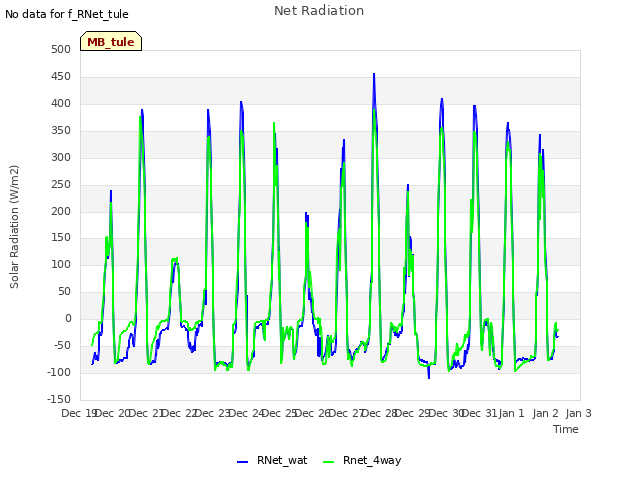Click the Jan 1 x-axis date label
640x480 pixels.
(511, 413)
